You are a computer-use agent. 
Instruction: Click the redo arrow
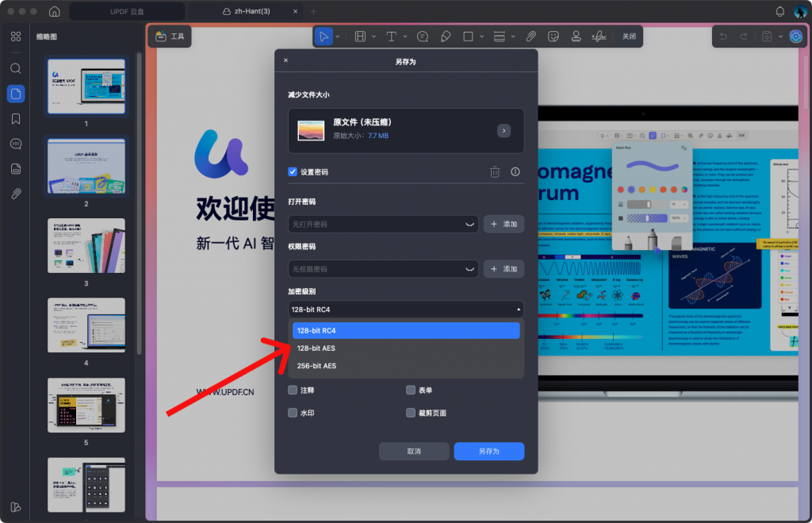(x=744, y=37)
